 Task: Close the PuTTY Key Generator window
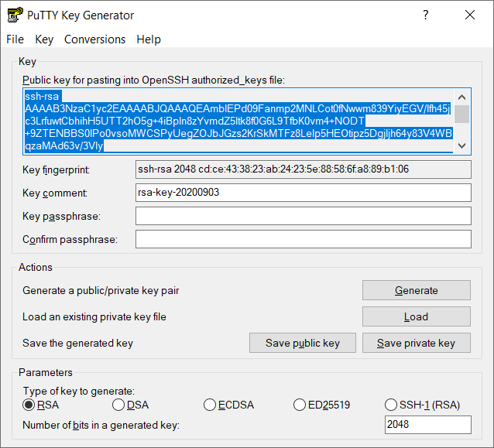pos(470,15)
